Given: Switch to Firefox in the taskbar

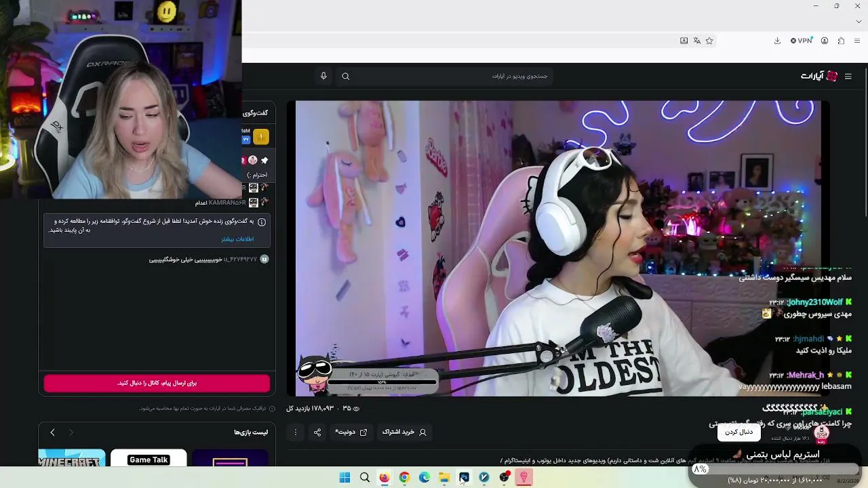Looking at the screenshot, I should pyautogui.click(x=384, y=478).
